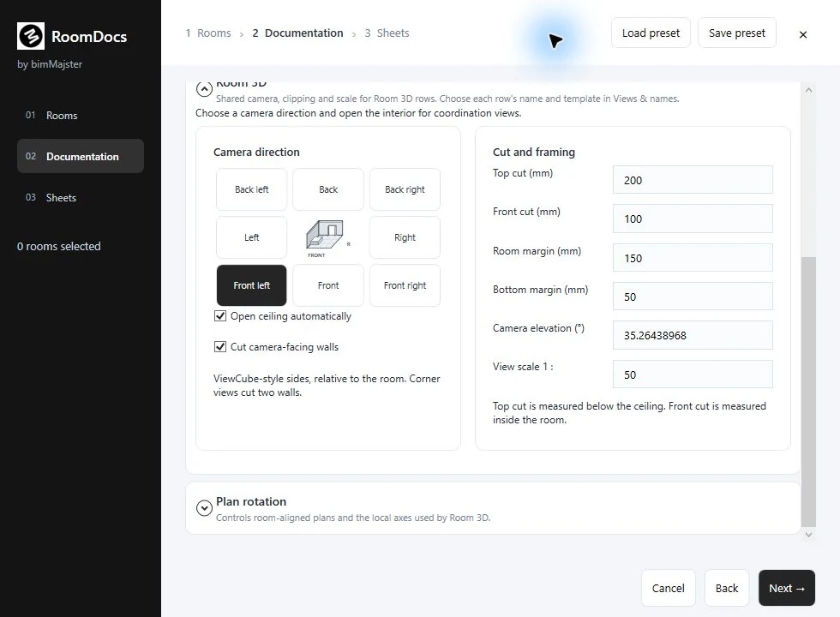Viewport: 840px width, 617px height.
Task: Go to Sheets breadcrumb step
Action: point(387,33)
